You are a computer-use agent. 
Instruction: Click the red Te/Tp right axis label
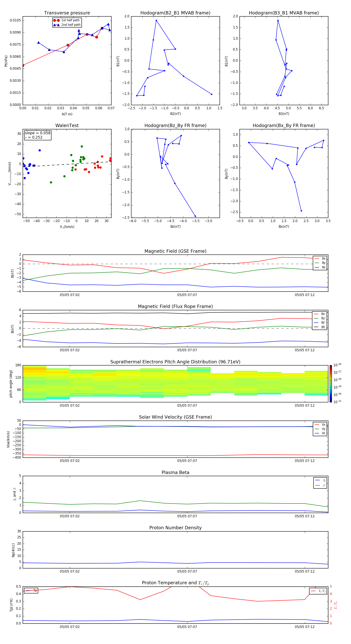[x=336, y=605]
